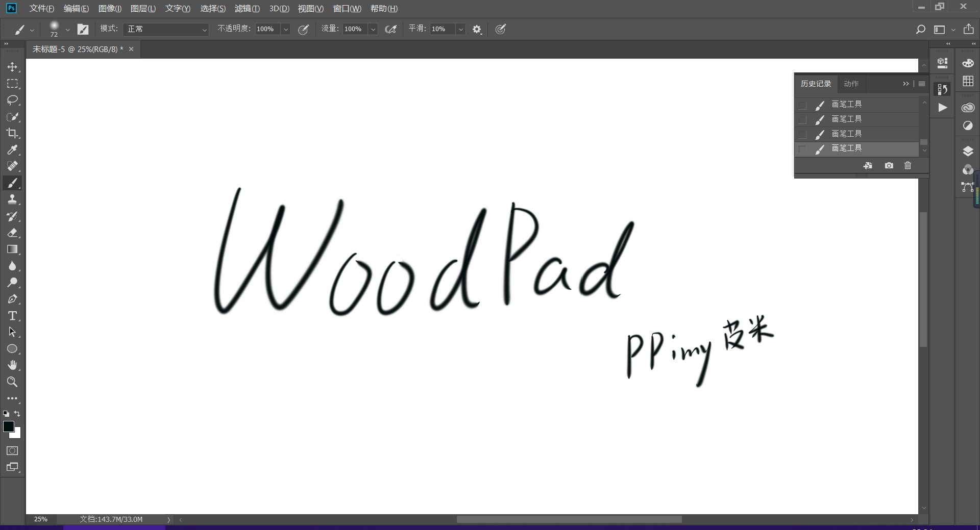The height and width of the screenshot is (530, 980).
Task: Delete current history state trash icon
Action: pos(908,165)
